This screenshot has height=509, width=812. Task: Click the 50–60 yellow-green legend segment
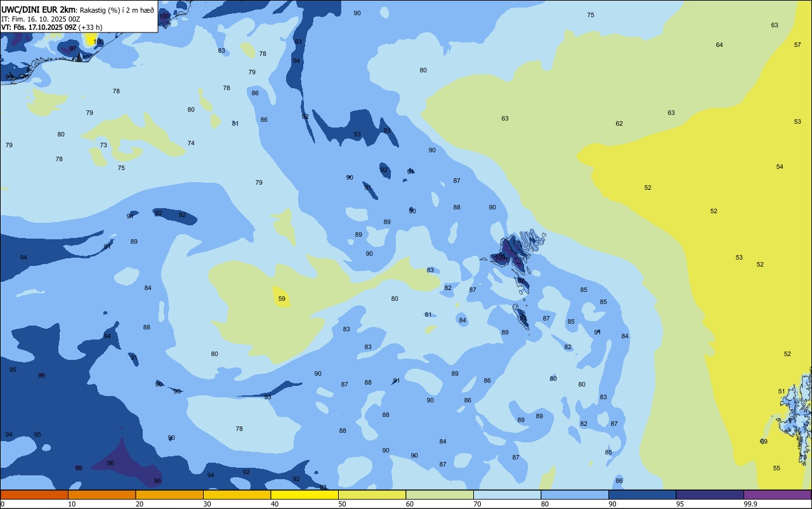click(372, 494)
